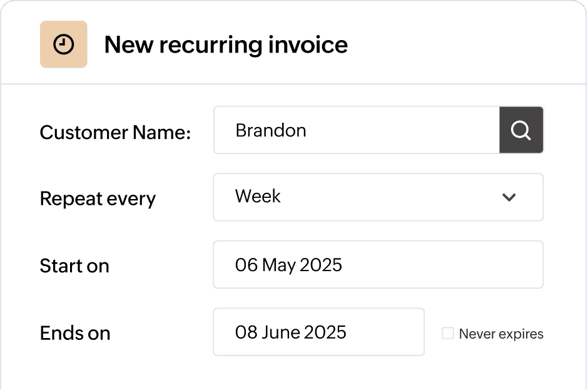Click the clock face inside the beige square
This screenshot has height=390, width=588.
pyautogui.click(x=63, y=44)
